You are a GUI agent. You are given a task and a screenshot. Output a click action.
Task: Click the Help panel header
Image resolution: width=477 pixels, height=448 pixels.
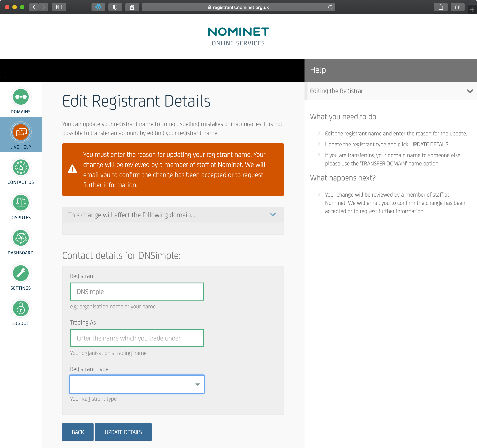click(318, 70)
